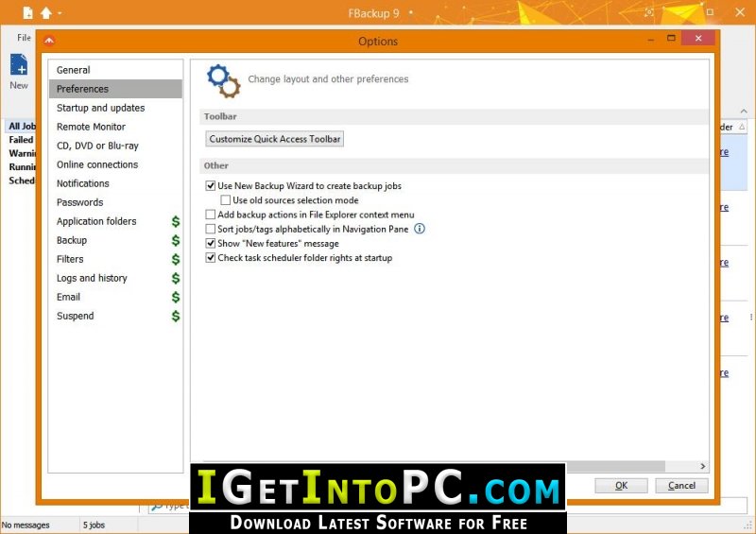Enable Use old sources selection mode
756x534 pixels.
(x=226, y=199)
